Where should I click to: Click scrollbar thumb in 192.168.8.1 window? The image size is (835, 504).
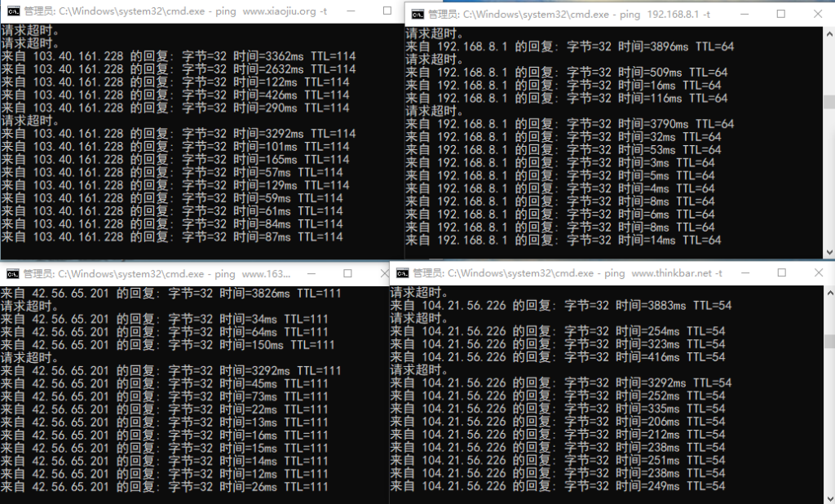pos(829,102)
